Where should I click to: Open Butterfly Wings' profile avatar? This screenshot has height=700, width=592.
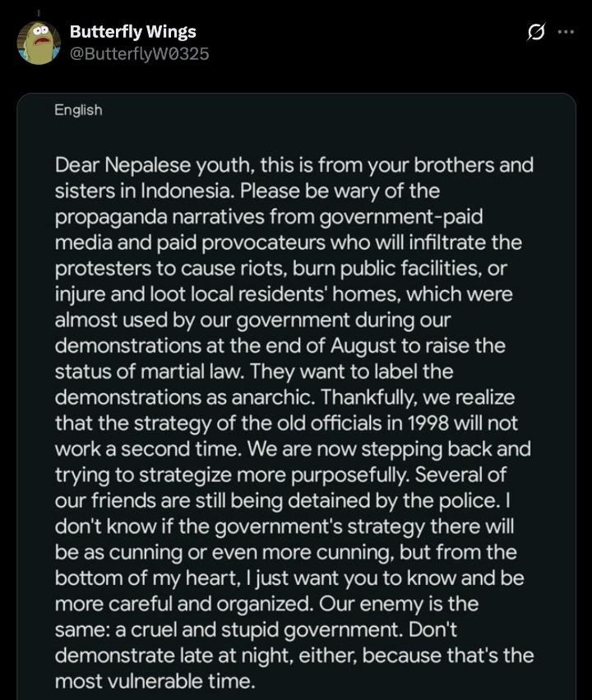(38, 43)
